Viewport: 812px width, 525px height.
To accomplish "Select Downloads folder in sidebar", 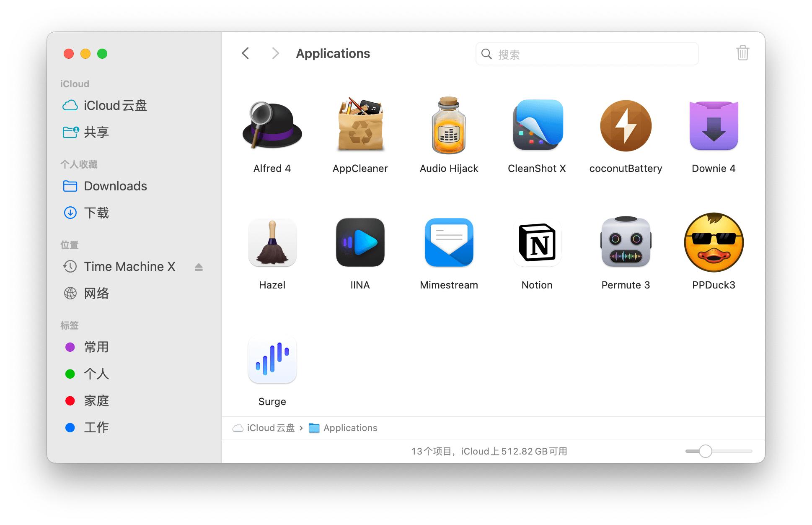I will [x=115, y=186].
